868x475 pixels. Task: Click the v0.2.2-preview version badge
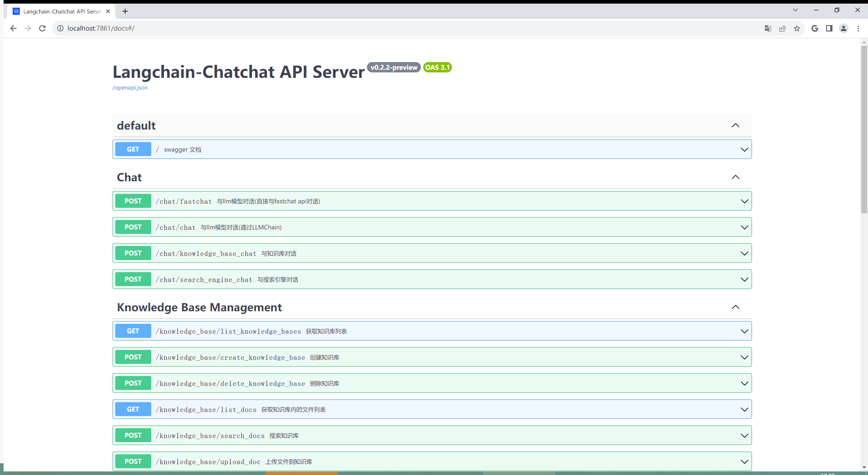click(394, 67)
